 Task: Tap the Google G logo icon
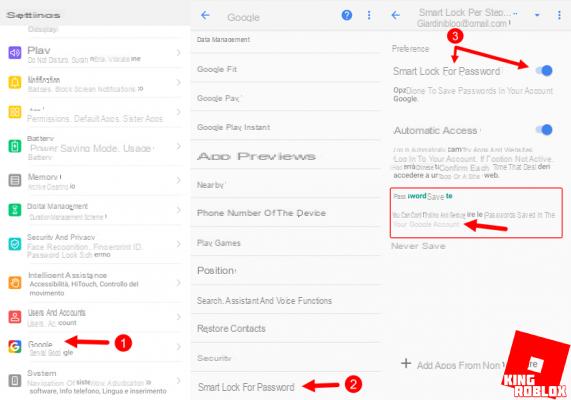click(15, 346)
